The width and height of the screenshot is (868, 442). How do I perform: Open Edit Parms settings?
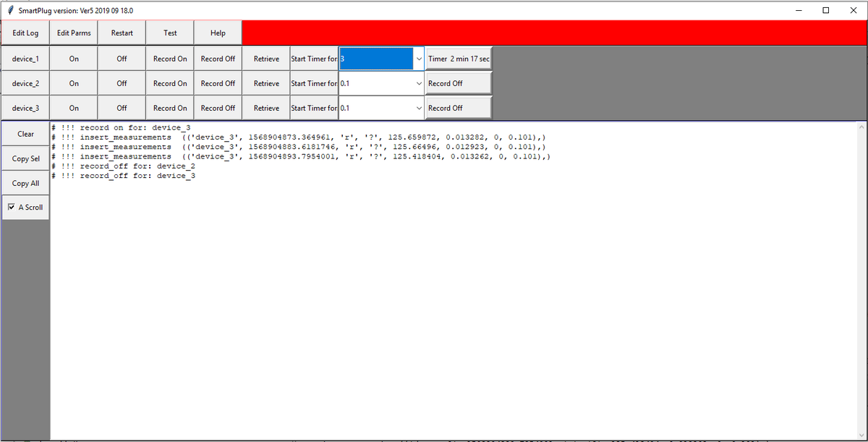[x=74, y=33]
